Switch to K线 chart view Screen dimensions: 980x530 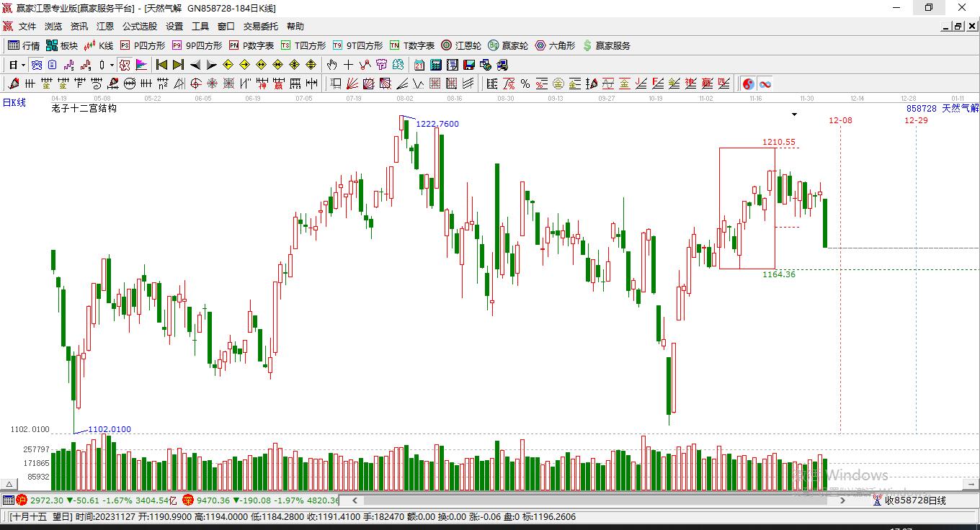point(99,45)
